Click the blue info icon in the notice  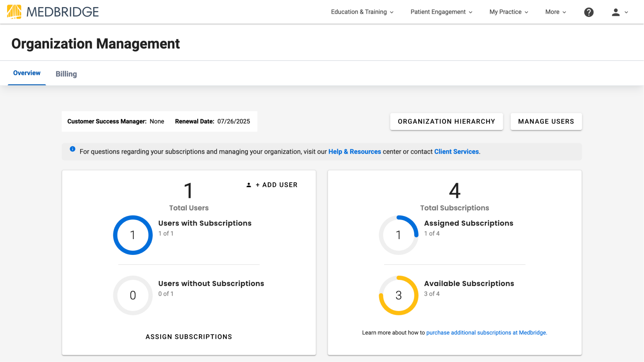click(x=73, y=149)
